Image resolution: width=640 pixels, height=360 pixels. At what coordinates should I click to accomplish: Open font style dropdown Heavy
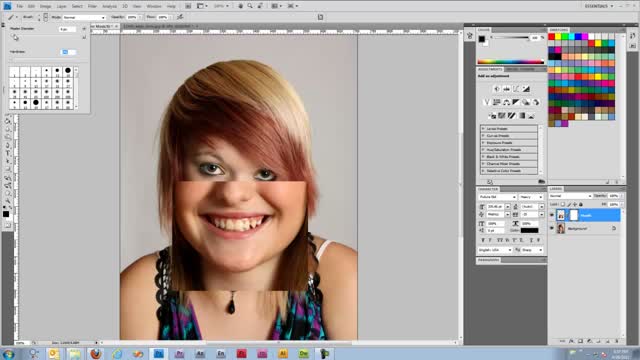tap(531, 197)
